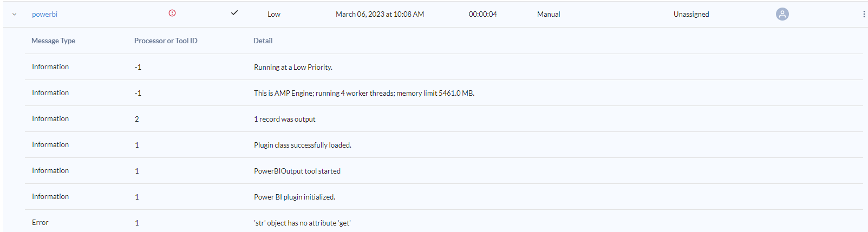Select the 'PowerBIOutput tool started' message
This screenshot has height=232, width=868.
pos(297,171)
